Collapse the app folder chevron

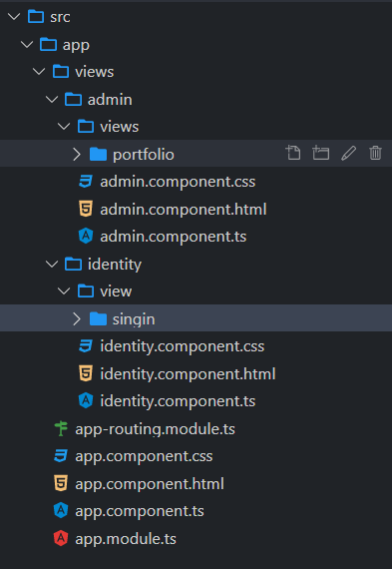[27, 44]
